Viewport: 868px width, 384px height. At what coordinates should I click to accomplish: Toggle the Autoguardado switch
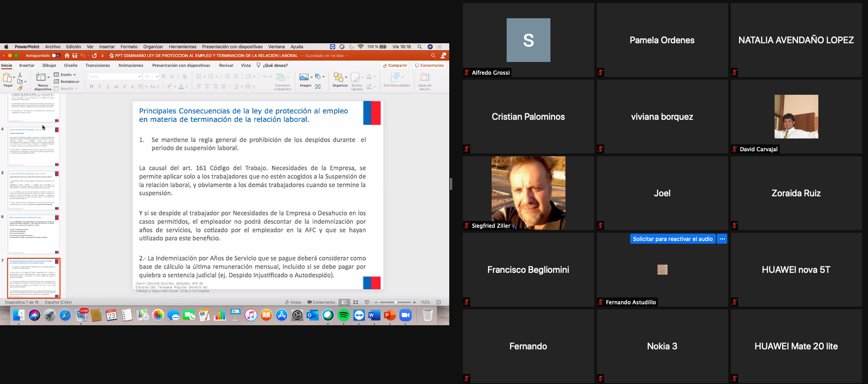56,56
